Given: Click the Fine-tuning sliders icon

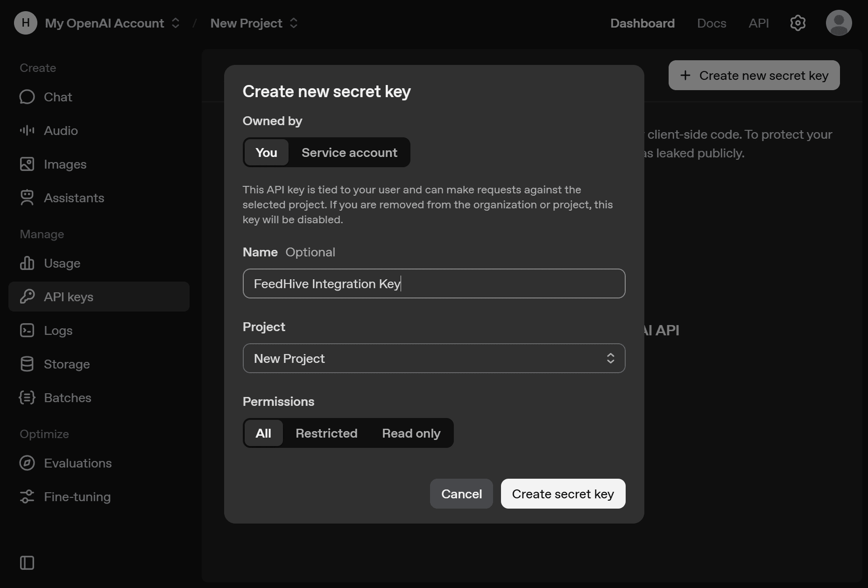Looking at the screenshot, I should pos(27,496).
